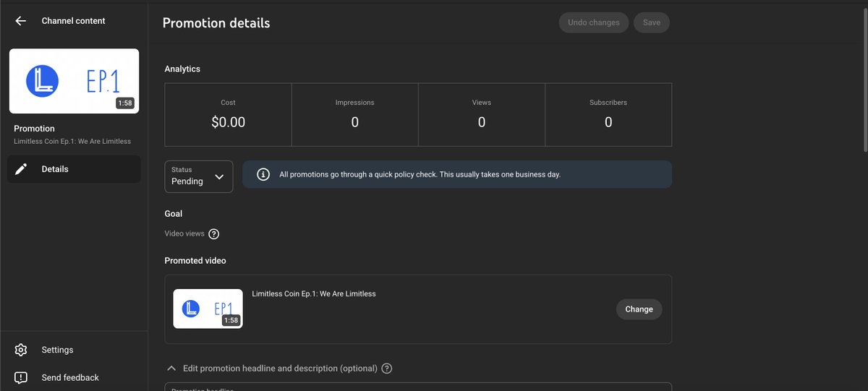This screenshot has height=391, width=868.
Task: Click sidebar subtitle 'Limitless Coin Ep.1: We Are Limitless'
Action: [x=72, y=142]
